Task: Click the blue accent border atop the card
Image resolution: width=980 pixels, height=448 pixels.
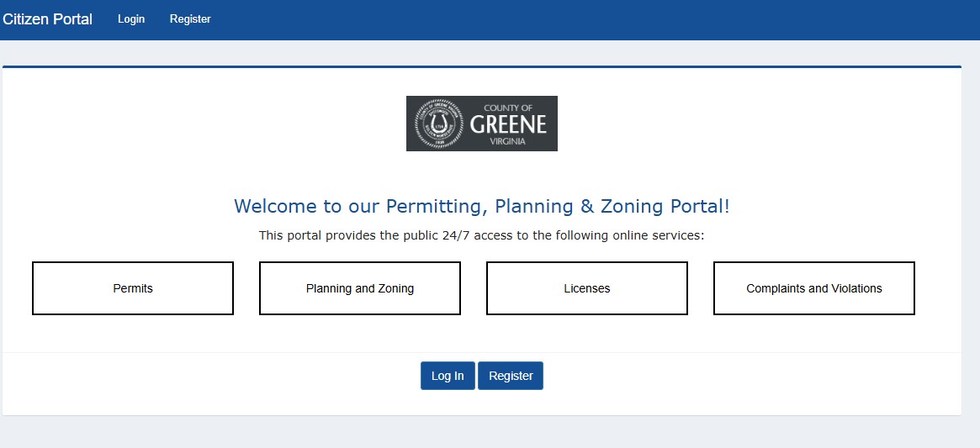Action: (482, 66)
